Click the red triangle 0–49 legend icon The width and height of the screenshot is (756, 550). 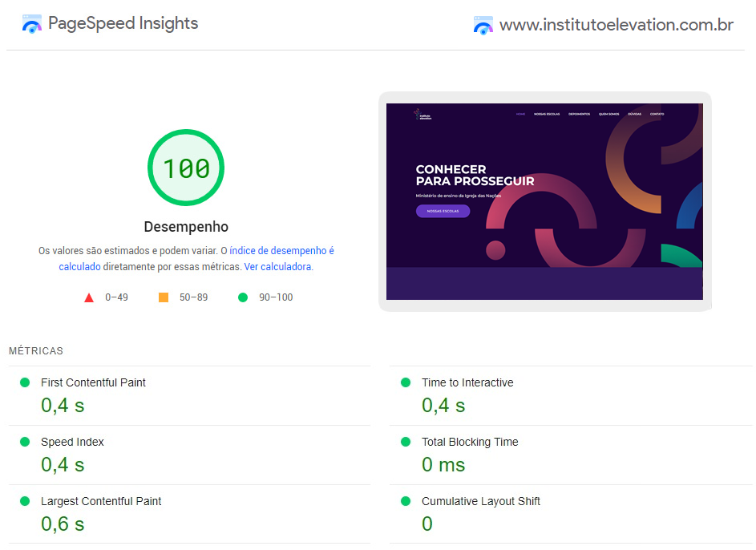pos(89,297)
